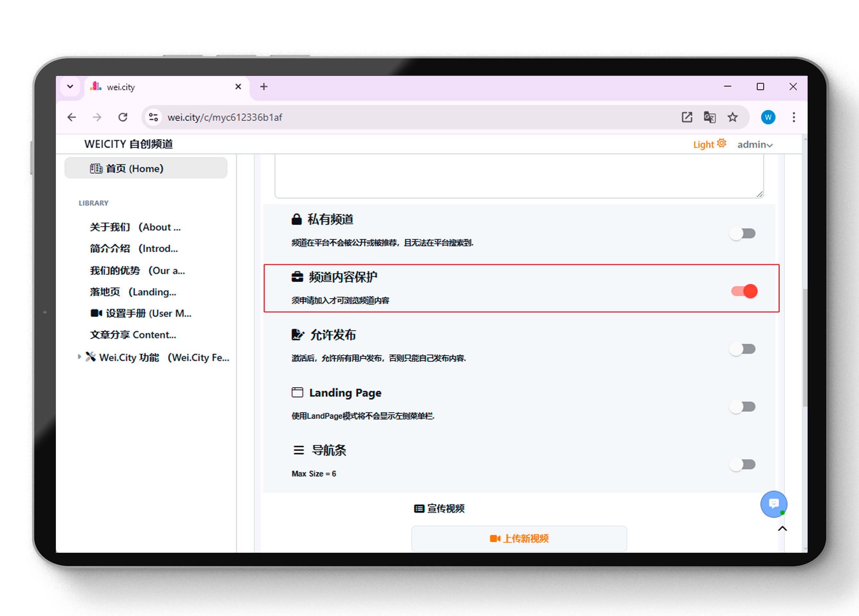
Task: Enable the 私有频道 private channel toggle
Action: click(x=742, y=233)
